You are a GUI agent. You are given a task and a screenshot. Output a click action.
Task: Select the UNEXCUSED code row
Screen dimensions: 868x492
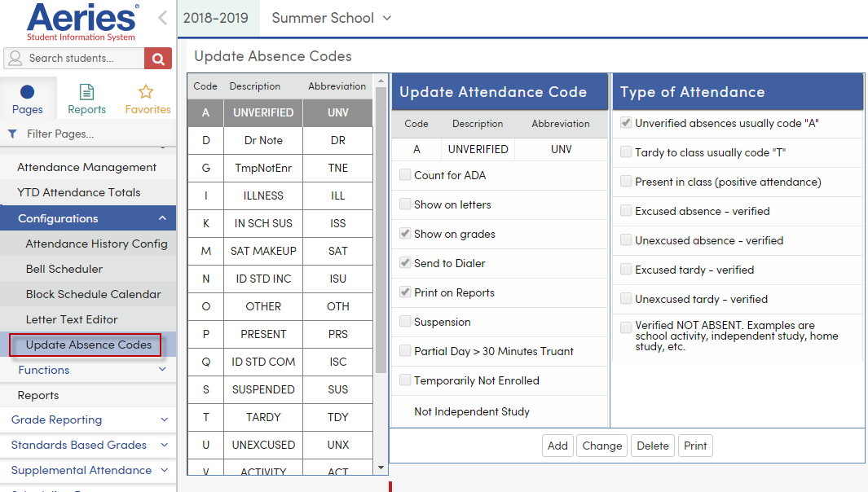coord(280,445)
